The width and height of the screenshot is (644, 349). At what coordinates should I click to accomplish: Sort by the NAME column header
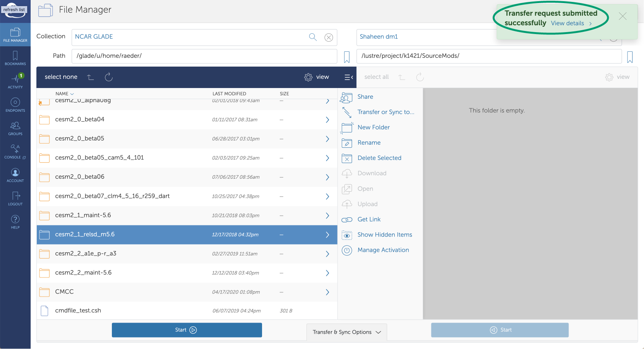(x=62, y=94)
